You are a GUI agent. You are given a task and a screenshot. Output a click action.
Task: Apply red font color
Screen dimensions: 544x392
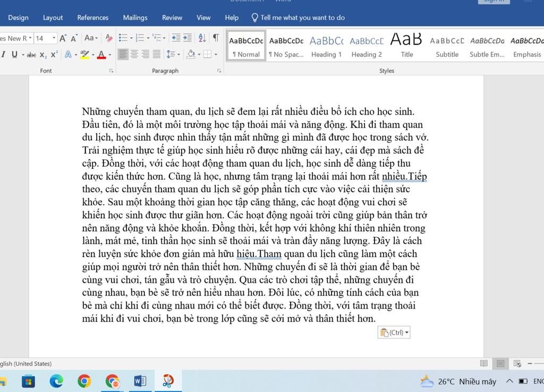(x=101, y=55)
